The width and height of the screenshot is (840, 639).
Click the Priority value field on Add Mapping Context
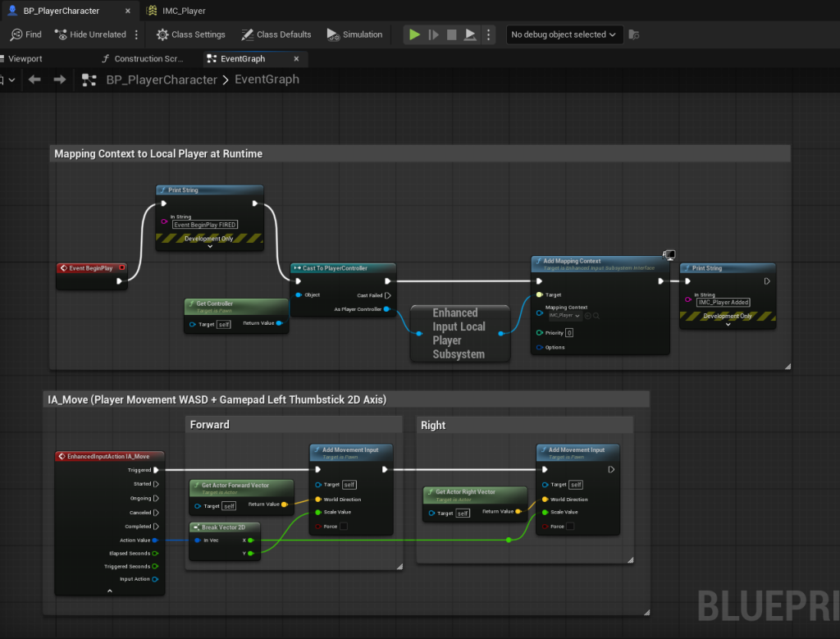pyautogui.click(x=568, y=333)
